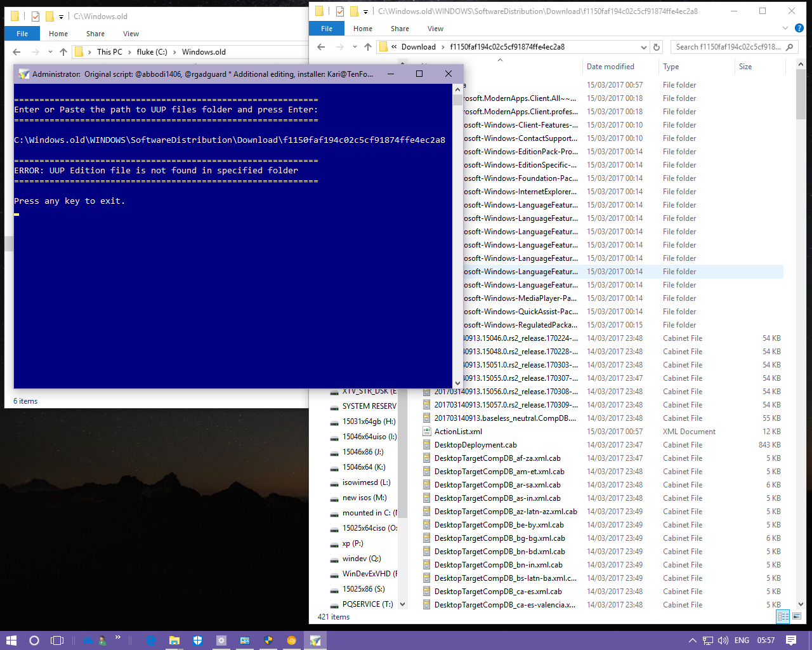Open recent locations dropdown in right explorer
812x650 pixels.
coord(355,47)
